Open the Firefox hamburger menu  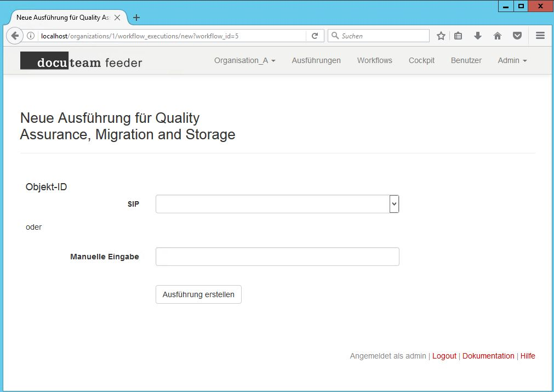(x=540, y=36)
